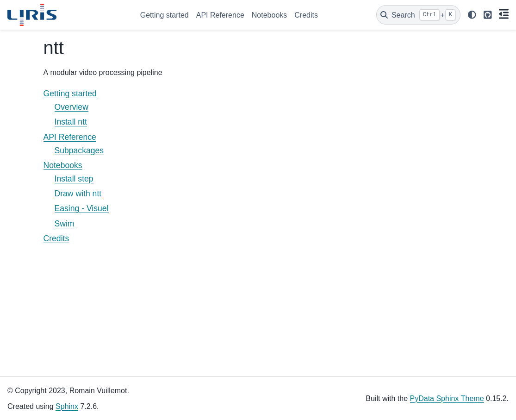Viewport: 516px width, 420px height.
Task: Open the Getting started navbar tab
Action: pos(164,15)
